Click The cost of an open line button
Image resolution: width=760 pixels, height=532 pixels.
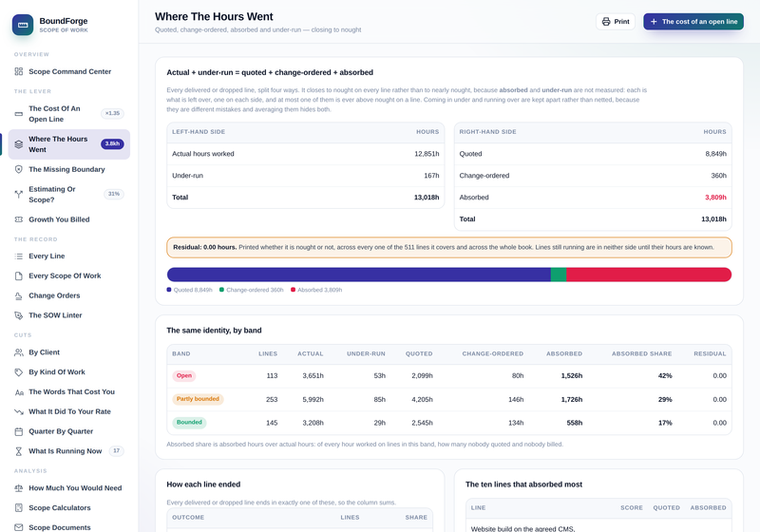click(693, 21)
